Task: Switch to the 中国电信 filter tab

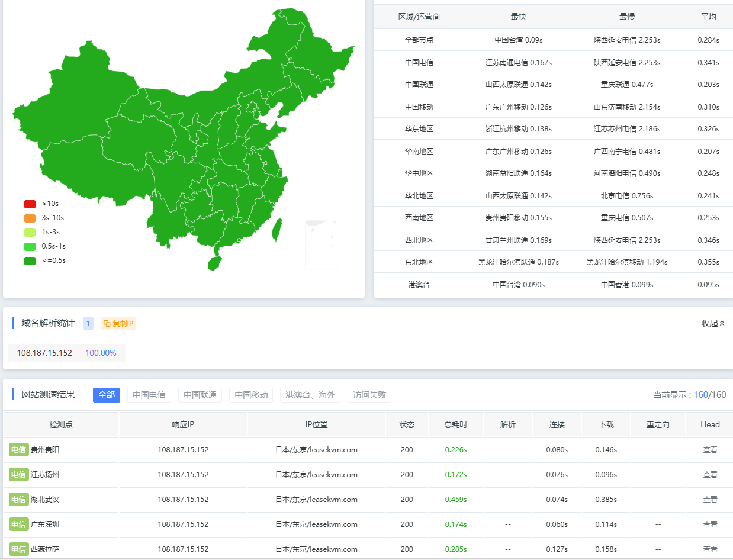Action: [149, 395]
